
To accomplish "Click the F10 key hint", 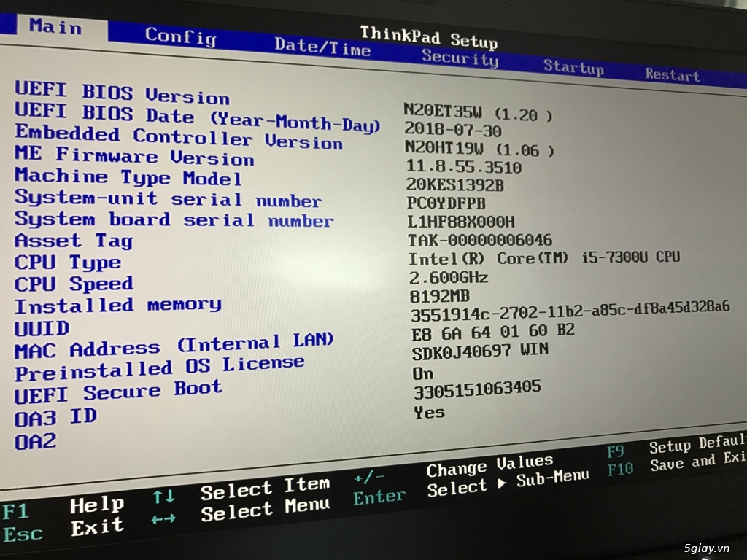I will click(620, 470).
